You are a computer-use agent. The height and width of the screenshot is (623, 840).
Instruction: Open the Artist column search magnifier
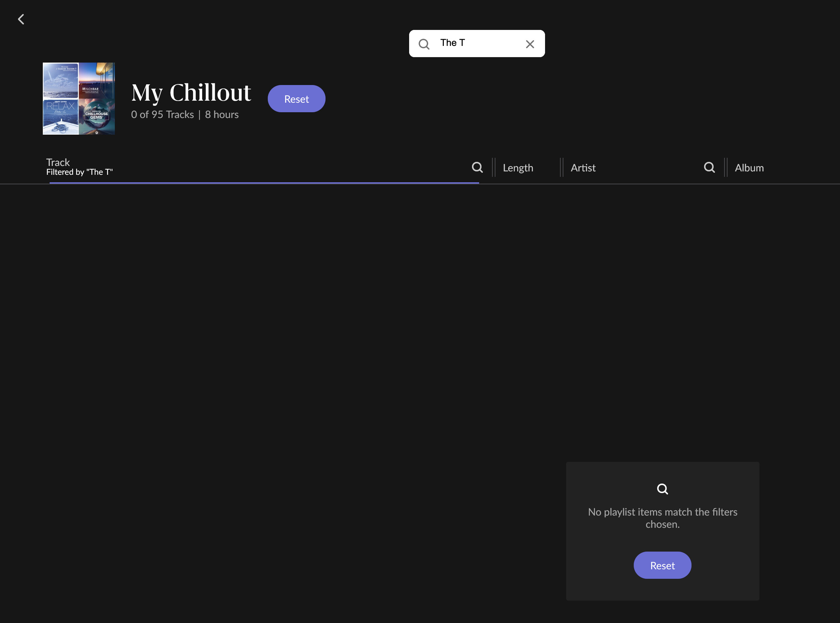[710, 167]
